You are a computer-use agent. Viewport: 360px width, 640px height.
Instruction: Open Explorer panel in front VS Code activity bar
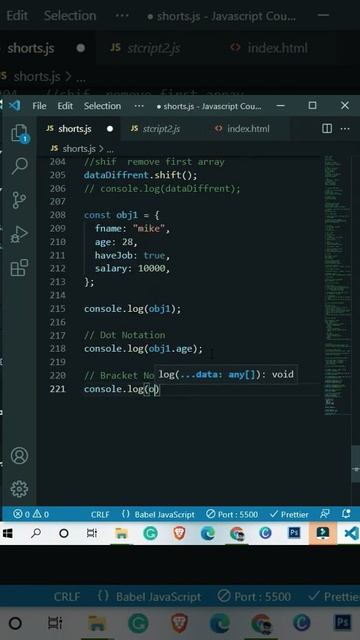[19, 134]
